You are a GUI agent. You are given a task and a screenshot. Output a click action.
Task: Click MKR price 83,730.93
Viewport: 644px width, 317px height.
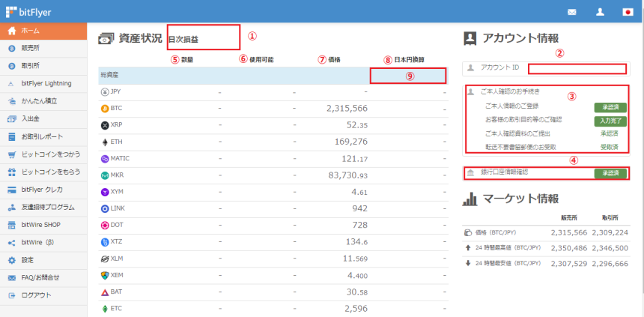348,175
